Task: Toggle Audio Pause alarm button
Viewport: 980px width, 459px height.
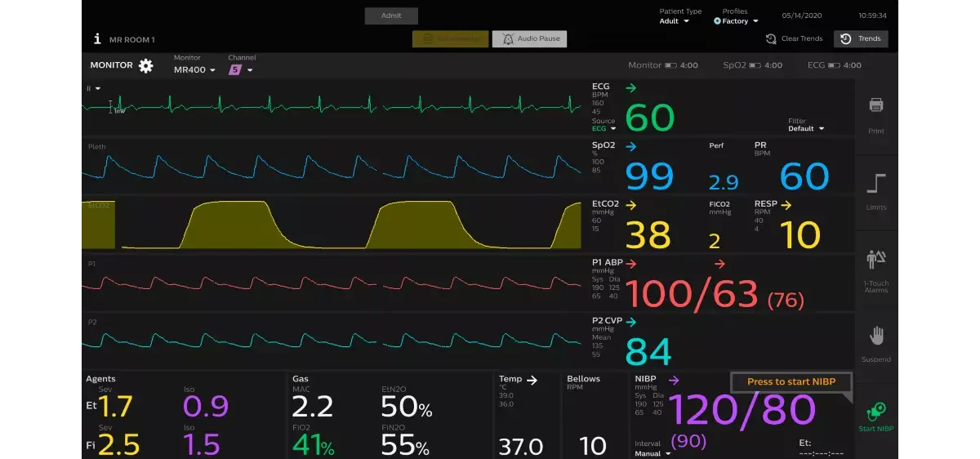Action: [x=529, y=39]
